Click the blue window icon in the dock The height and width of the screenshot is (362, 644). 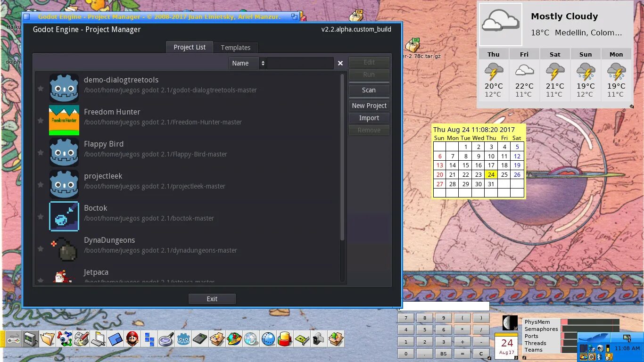click(116, 339)
